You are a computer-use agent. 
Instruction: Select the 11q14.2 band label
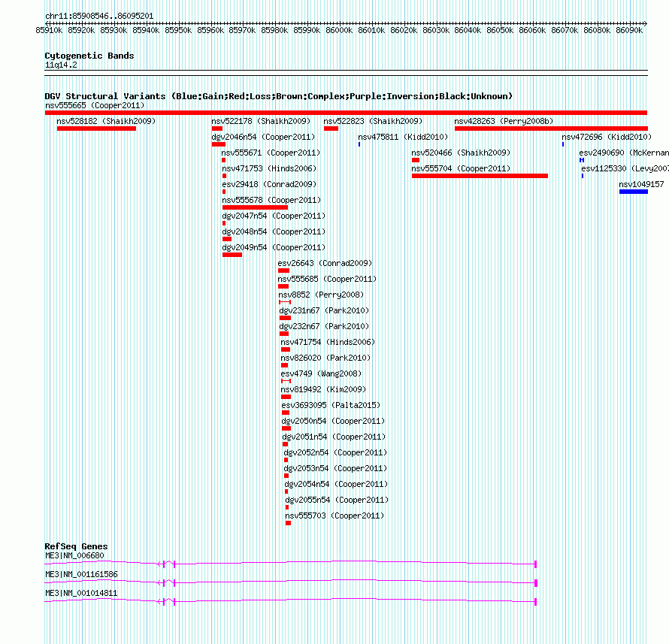(x=61, y=65)
